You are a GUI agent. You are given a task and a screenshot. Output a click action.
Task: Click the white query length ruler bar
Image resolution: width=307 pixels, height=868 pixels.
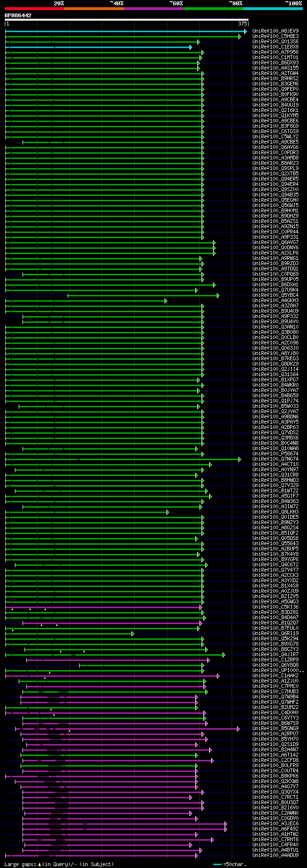tap(127, 20)
